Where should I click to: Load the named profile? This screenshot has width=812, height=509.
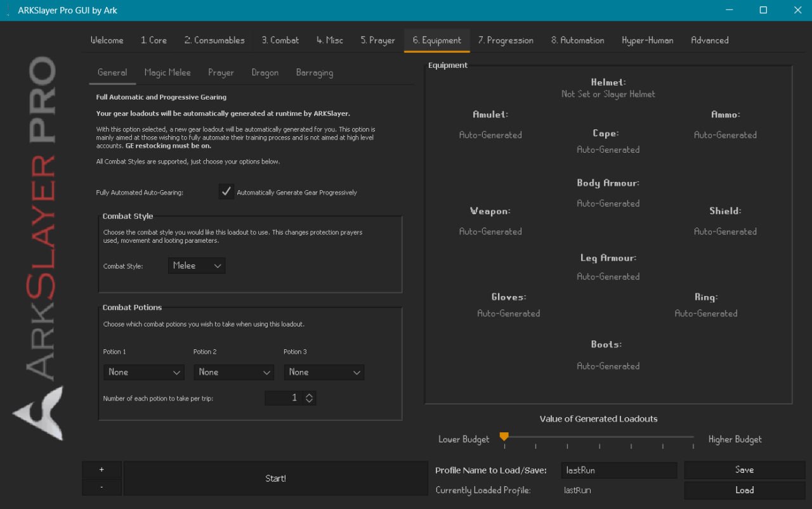click(744, 490)
